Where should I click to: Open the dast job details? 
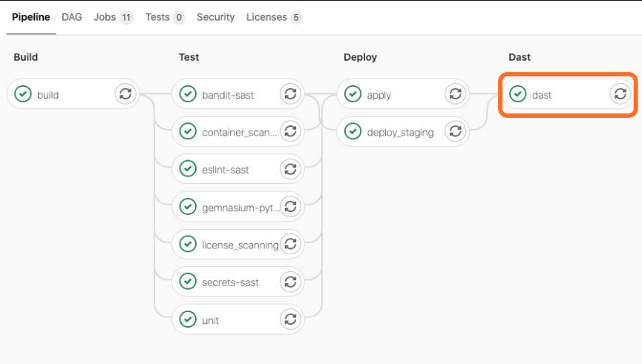click(x=542, y=95)
